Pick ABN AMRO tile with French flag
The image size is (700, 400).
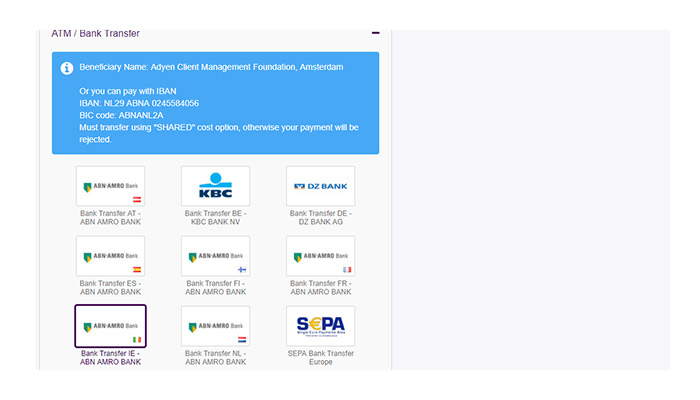pos(320,256)
